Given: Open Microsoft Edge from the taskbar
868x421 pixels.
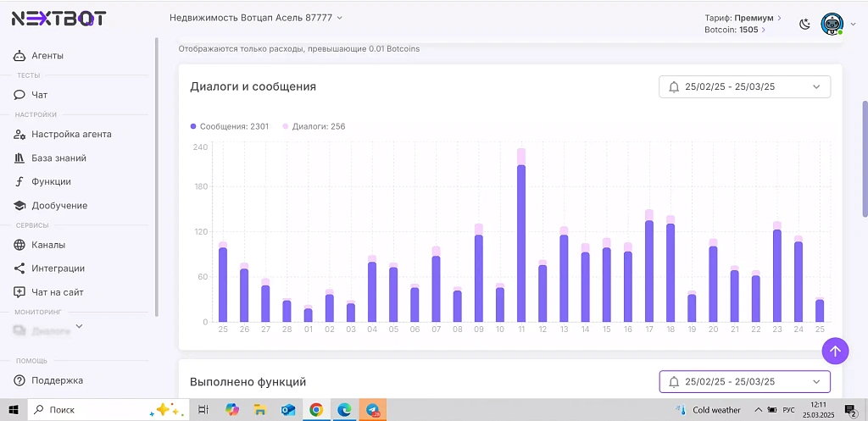Looking at the screenshot, I should (x=344, y=410).
